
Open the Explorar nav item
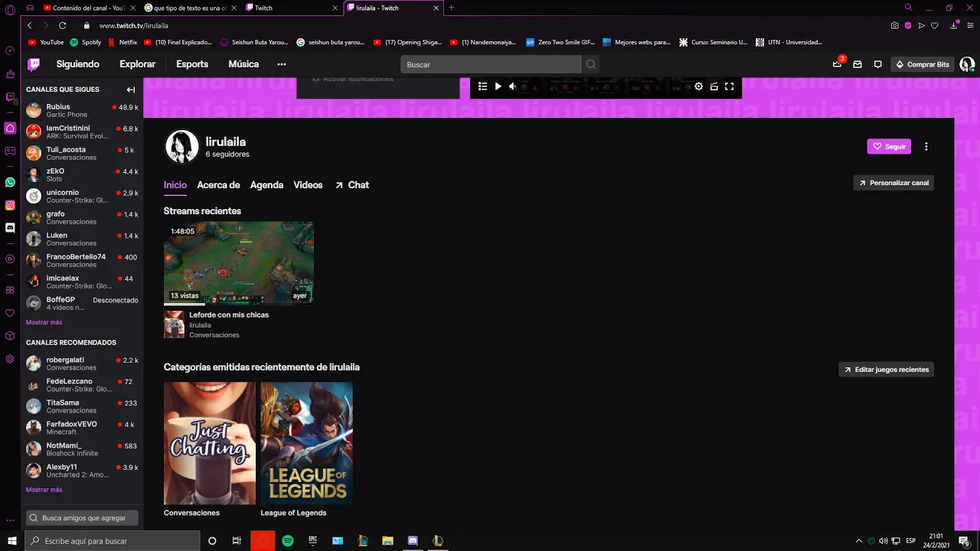pyautogui.click(x=138, y=64)
